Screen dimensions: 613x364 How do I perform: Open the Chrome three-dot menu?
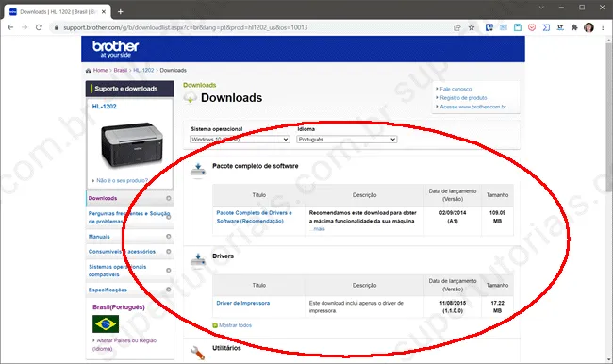coord(603,27)
